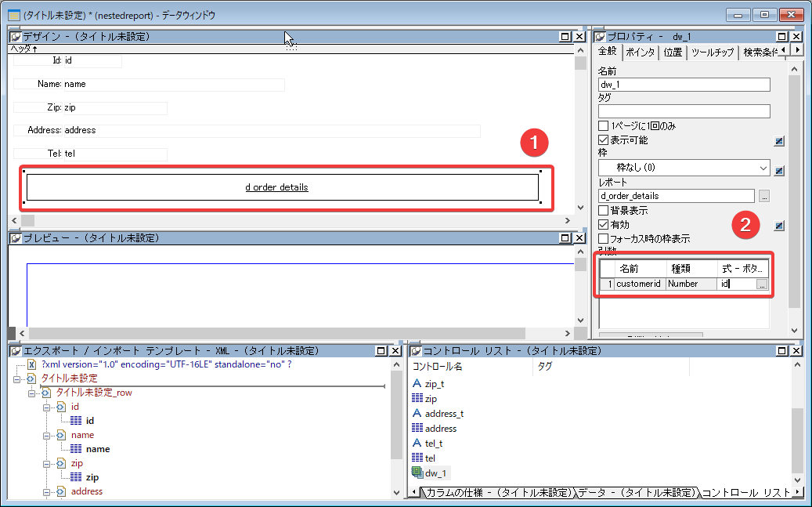The height and width of the screenshot is (507, 812).
Task: Click expression icon beside 有効 checkbox
Action: pos(779,226)
